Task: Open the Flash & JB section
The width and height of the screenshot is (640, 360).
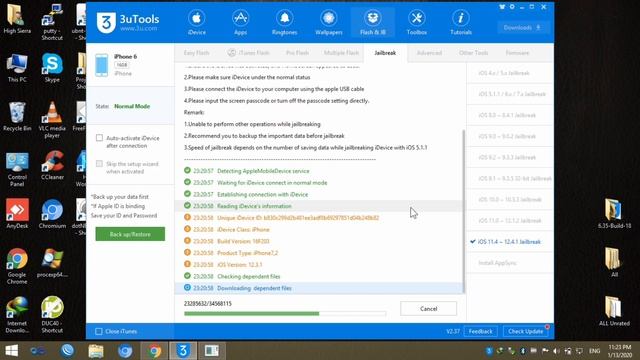Action: point(373,22)
